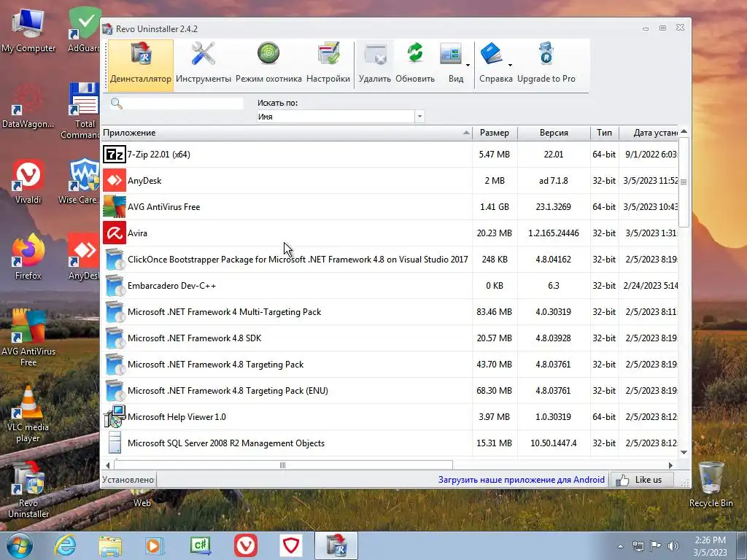Expand the Справка dropdown arrow
The height and width of the screenshot is (560, 747).
(510, 65)
